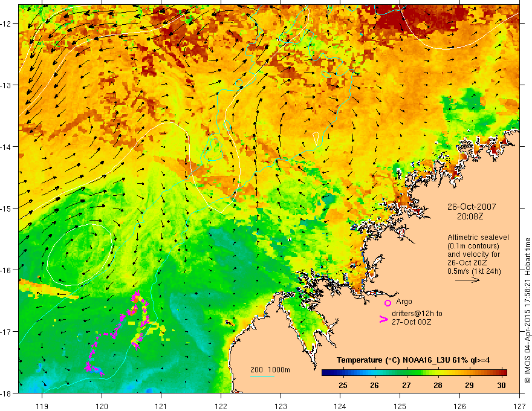
Task: Click the 29 label on colour bar
Action: 469,385
